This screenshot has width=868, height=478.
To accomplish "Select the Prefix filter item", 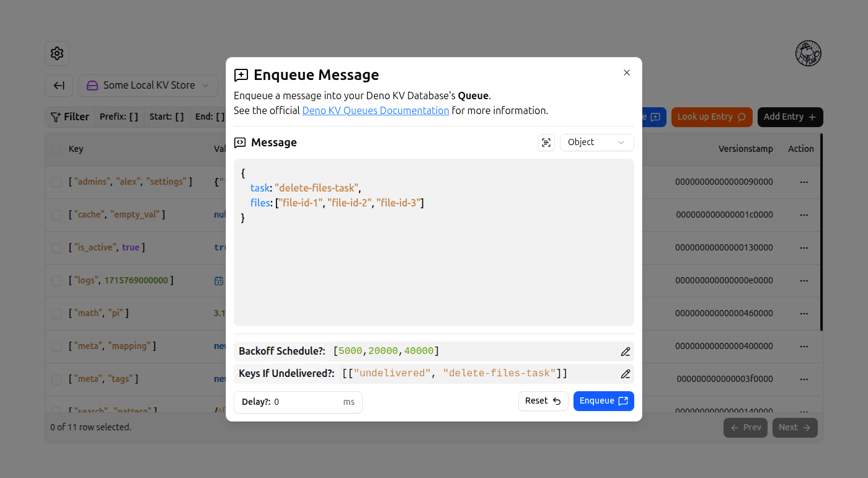I will (118, 116).
